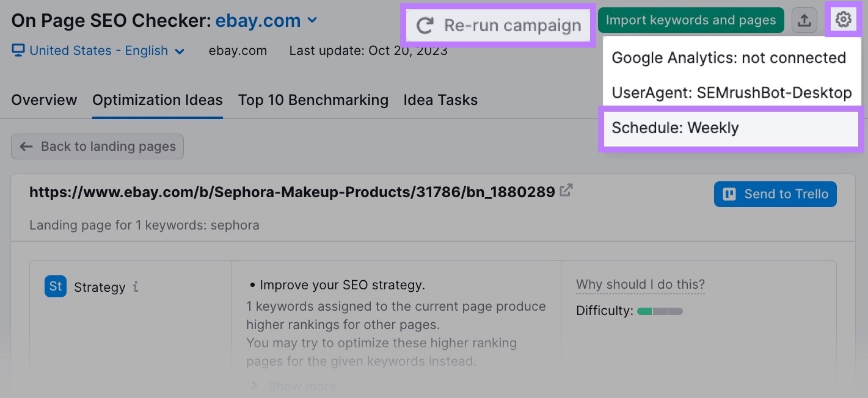Click the external link icon beside the URL
This screenshot has height=398, width=868.
[x=566, y=190]
